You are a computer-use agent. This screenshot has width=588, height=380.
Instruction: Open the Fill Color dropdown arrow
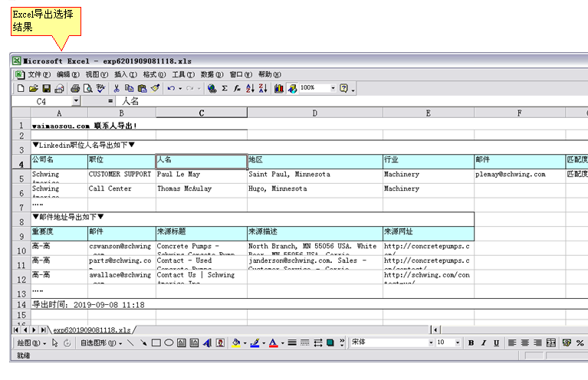[x=245, y=343]
